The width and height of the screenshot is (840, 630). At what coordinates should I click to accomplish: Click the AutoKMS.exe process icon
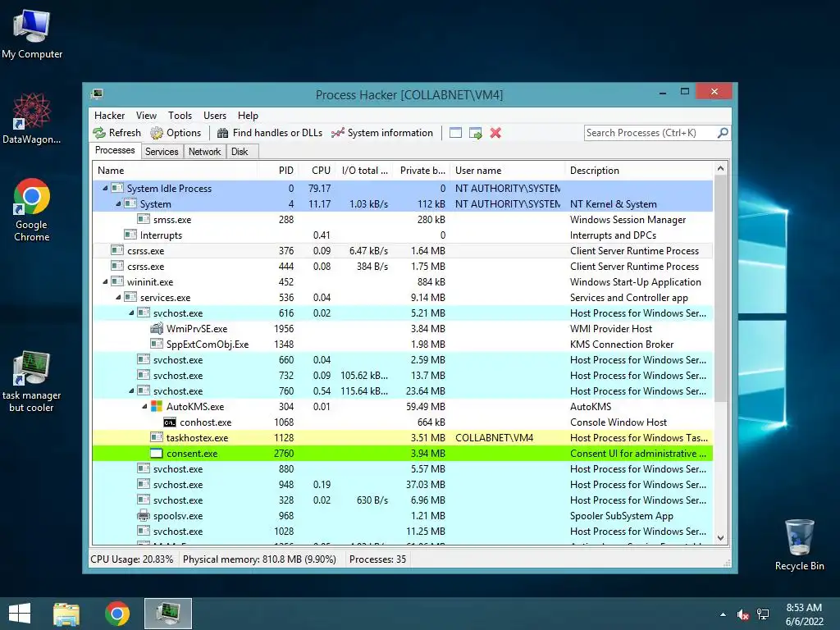(157, 407)
